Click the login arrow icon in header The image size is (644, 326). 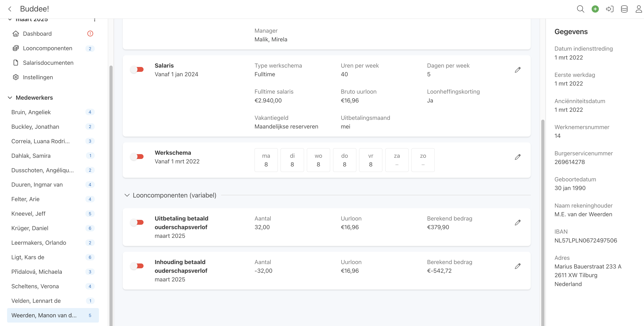pyautogui.click(x=609, y=9)
